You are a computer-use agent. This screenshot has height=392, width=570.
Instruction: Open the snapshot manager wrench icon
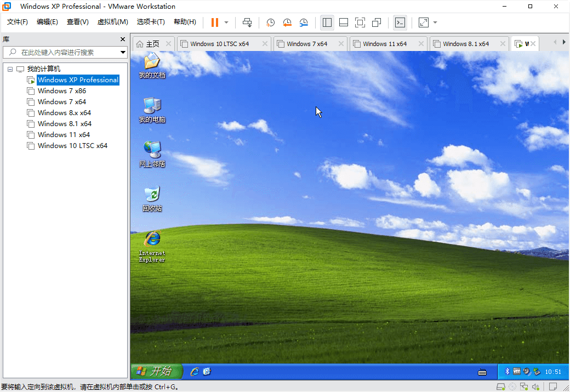(x=304, y=22)
